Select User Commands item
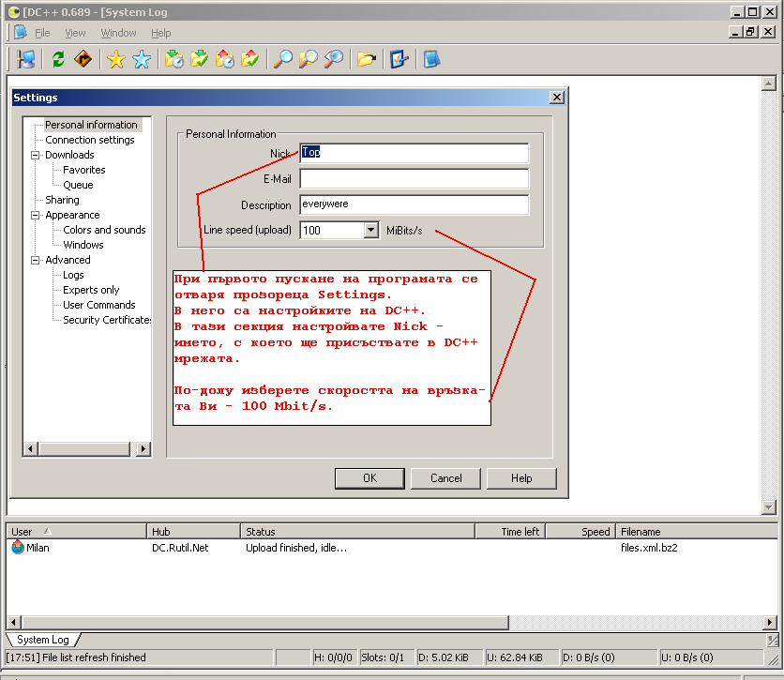Screen dimensions: 784x680 tap(99, 305)
